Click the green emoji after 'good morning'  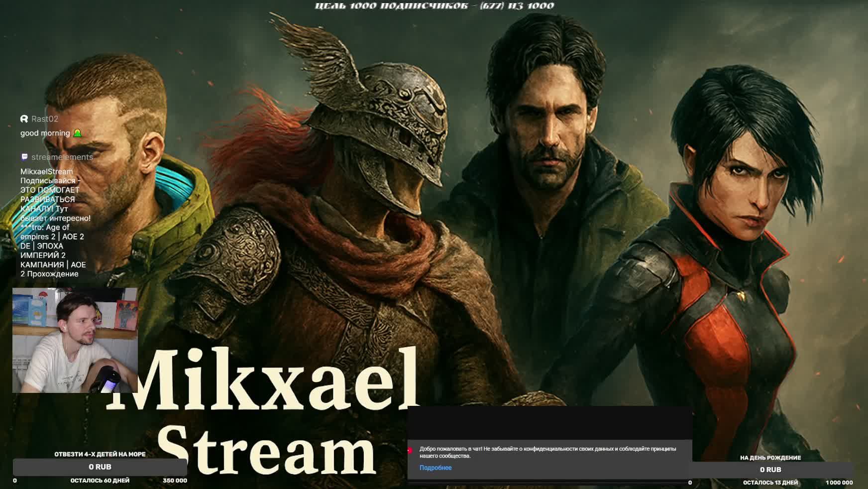pos(77,133)
